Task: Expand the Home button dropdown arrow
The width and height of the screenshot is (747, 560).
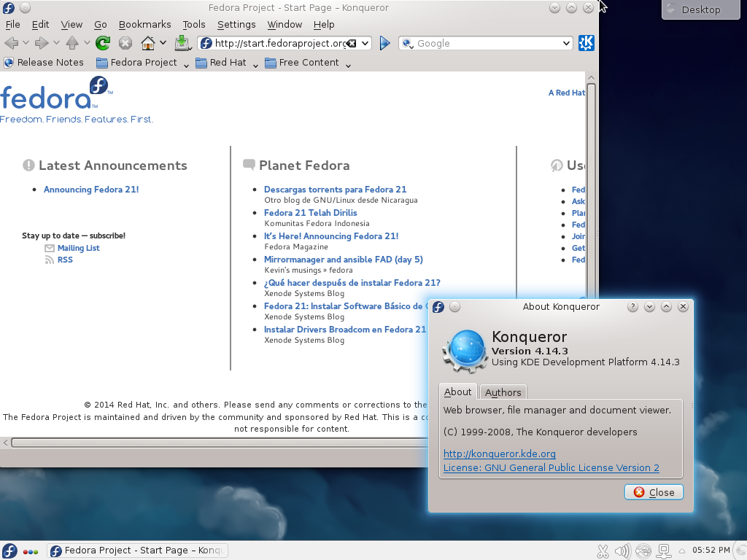Action: pyautogui.click(x=163, y=43)
